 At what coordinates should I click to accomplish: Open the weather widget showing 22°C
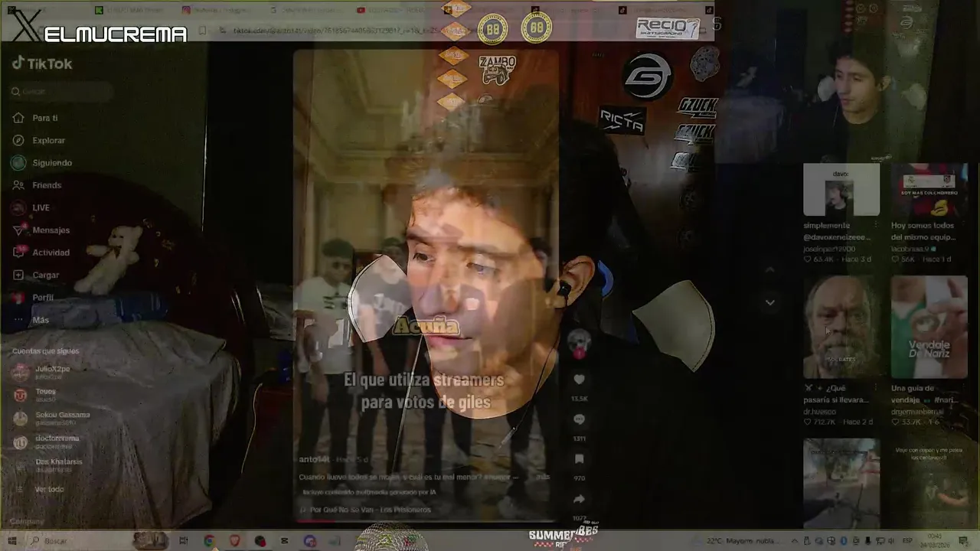pos(743,540)
